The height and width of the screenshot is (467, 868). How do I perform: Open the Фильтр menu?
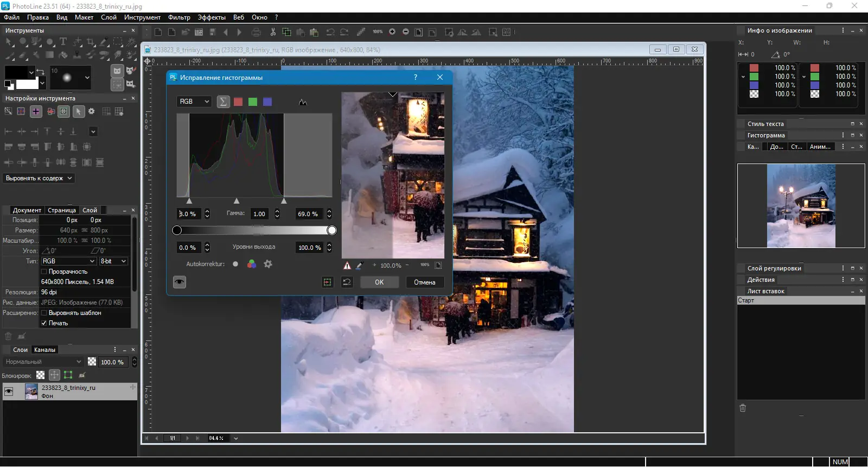tap(179, 17)
